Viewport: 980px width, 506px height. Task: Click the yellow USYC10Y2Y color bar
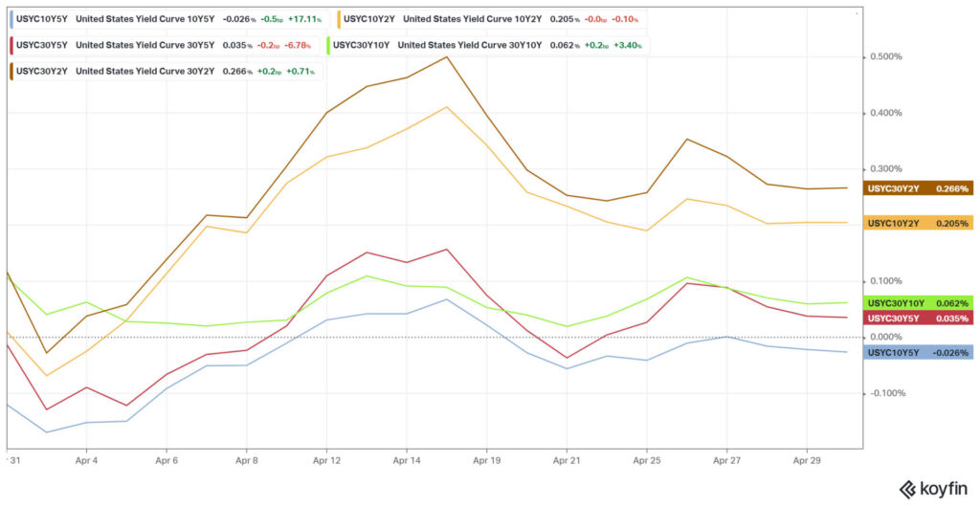pos(339,19)
